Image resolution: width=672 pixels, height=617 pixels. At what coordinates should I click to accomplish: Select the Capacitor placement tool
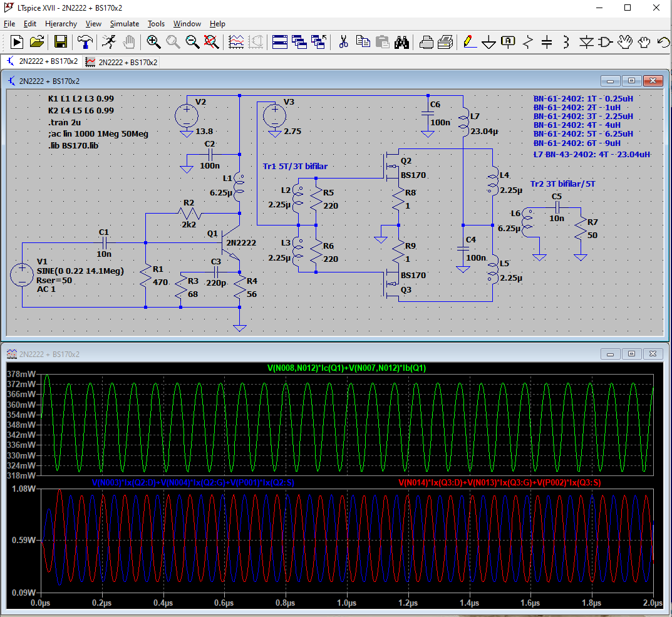coord(546,42)
